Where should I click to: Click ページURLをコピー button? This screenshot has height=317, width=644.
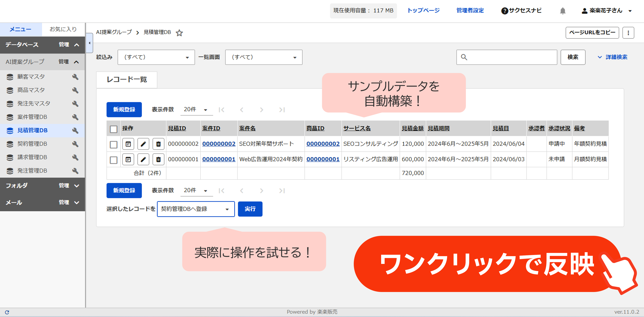click(592, 33)
